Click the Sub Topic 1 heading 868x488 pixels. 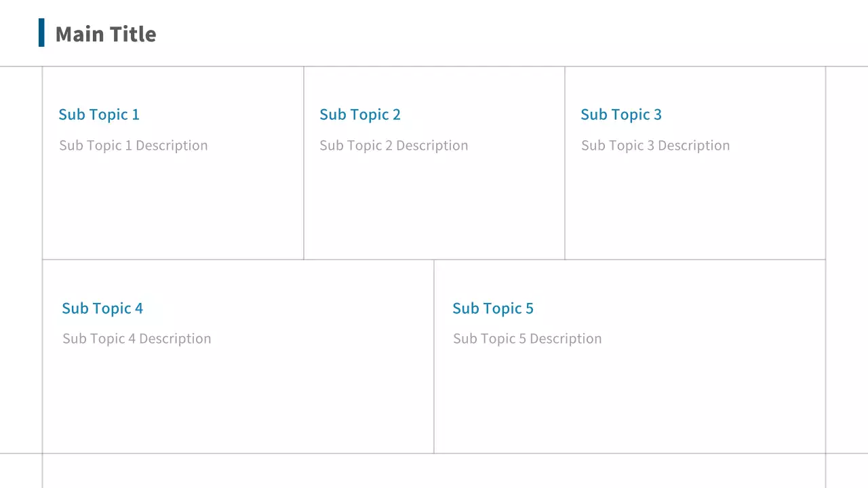coord(99,115)
